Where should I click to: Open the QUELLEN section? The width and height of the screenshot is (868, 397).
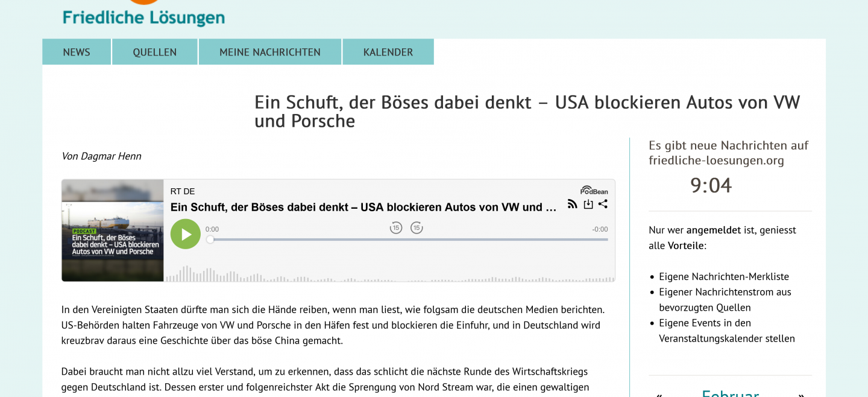[154, 52]
